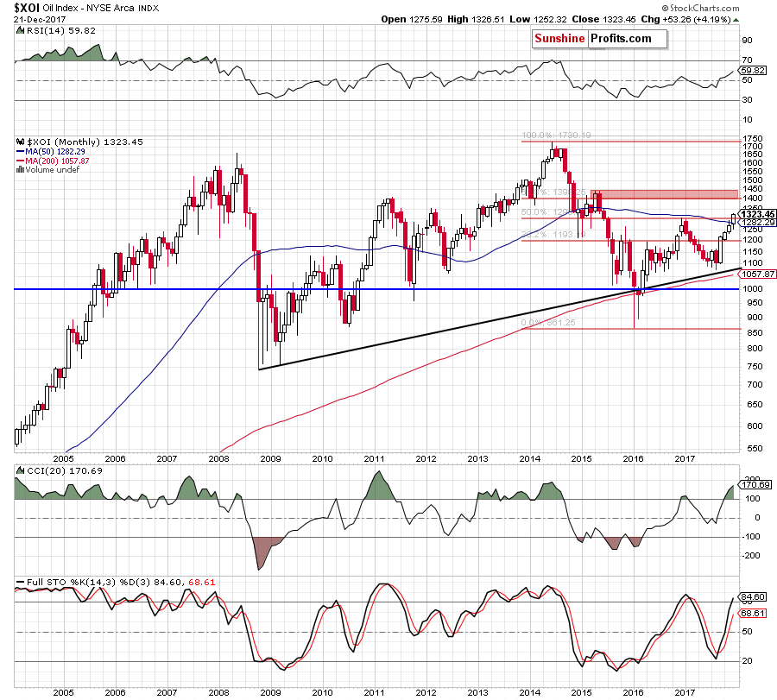Click the 2009 label under the price chart
The width and height of the screenshot is (777, 700).
[270, 458]
